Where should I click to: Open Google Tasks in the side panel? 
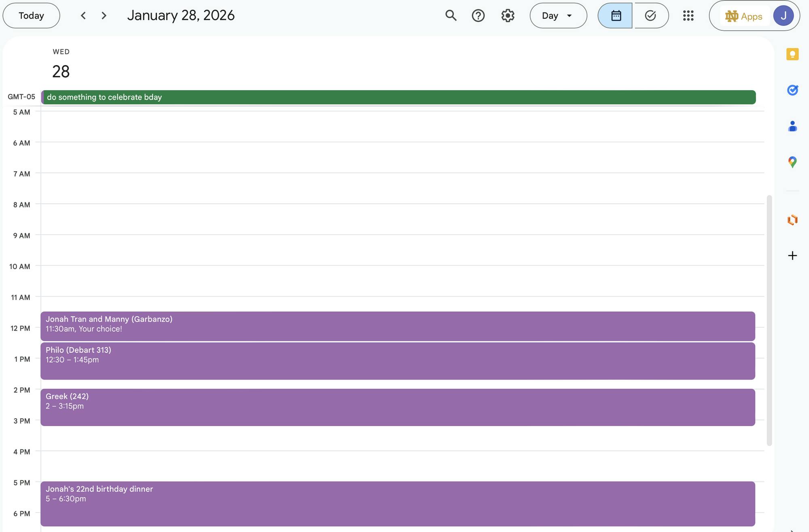pyautogui.click(x=792, y=90)
